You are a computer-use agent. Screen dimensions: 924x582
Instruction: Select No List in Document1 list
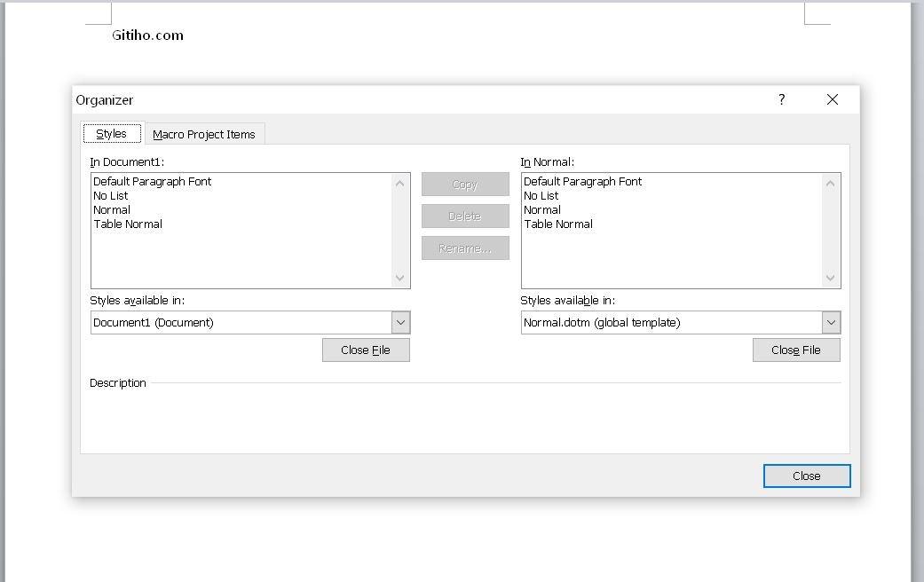click(111, 195)
